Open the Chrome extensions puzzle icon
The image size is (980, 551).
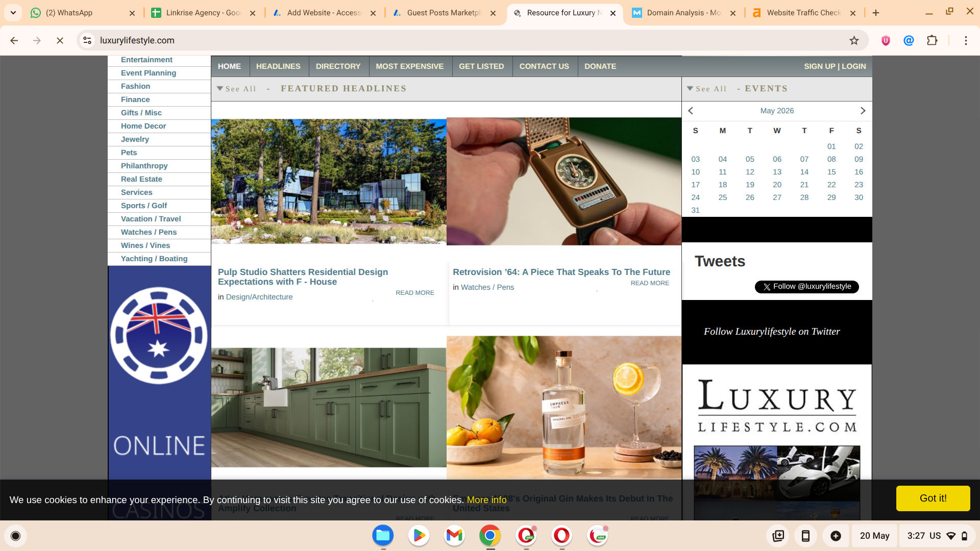tap(932, 40)
